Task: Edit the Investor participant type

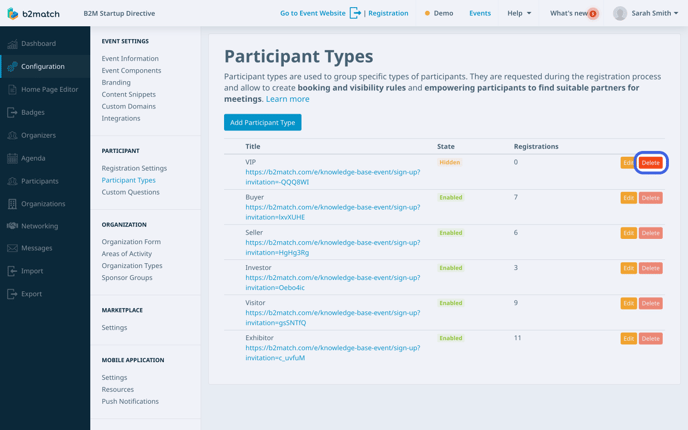Action: [x=628, y=268]
